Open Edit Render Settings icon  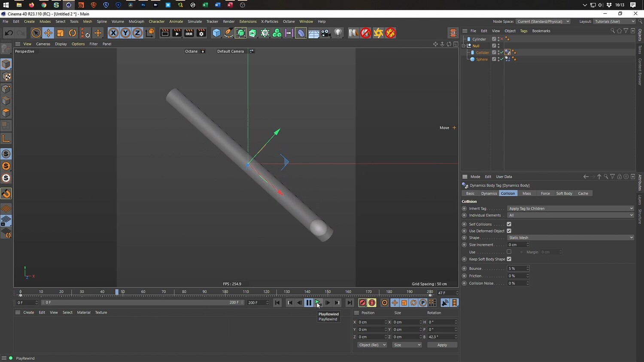pyautogui.click(x=201, y=33)
